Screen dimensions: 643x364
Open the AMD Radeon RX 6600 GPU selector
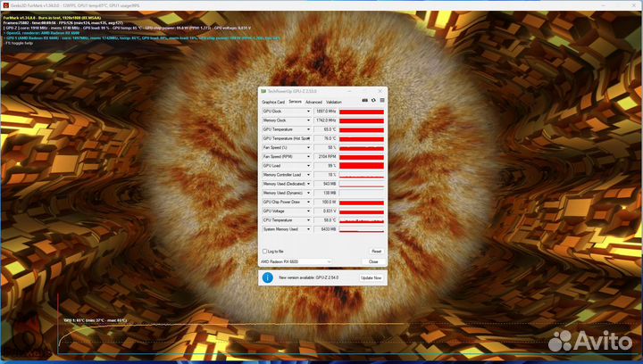296,261
